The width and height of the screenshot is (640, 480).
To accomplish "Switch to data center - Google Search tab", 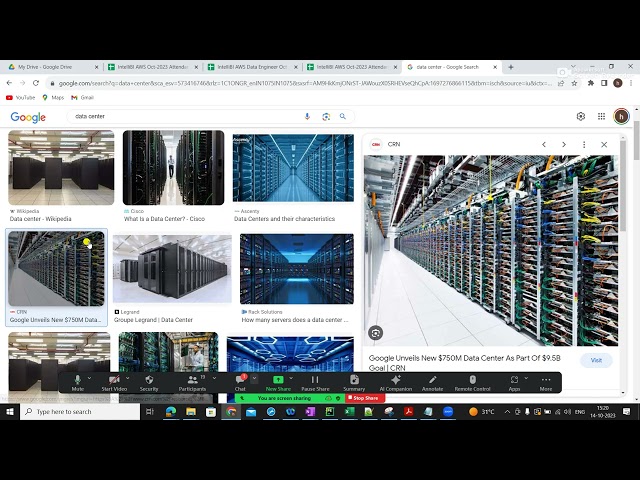I will (451, 67).
